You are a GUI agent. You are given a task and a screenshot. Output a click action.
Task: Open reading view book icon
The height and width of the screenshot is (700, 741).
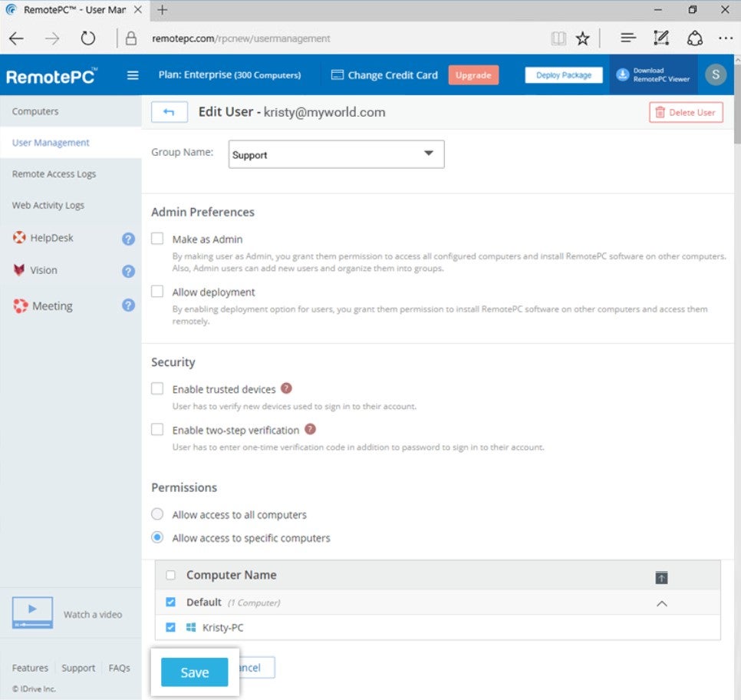558,38
